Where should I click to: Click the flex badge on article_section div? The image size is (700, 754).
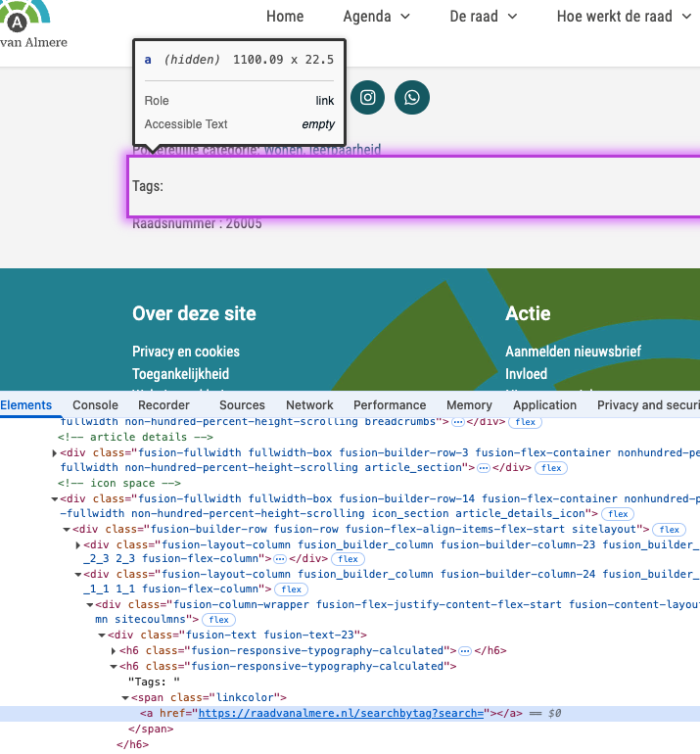tap(551, 468)
